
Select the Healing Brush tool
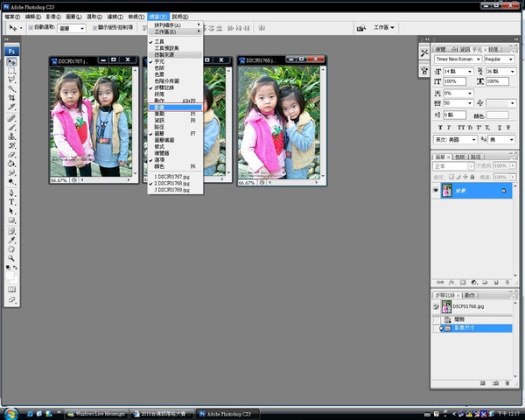[x=11, y=118]
